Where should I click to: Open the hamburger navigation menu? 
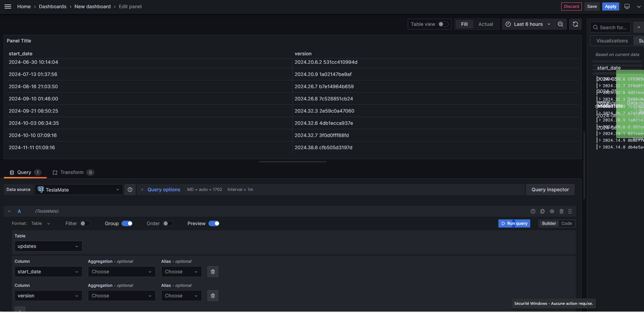(x=8, y=7)
